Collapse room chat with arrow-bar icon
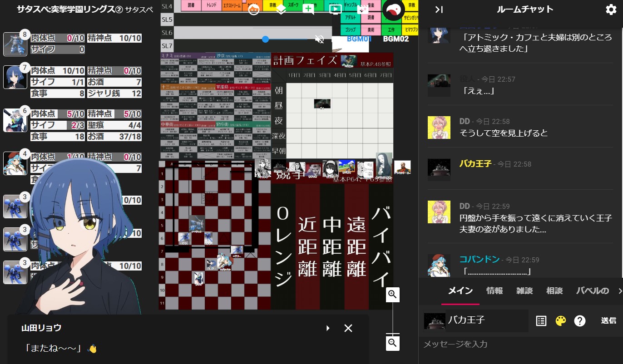This screenshot has height=364, width=623. point(439,10)
